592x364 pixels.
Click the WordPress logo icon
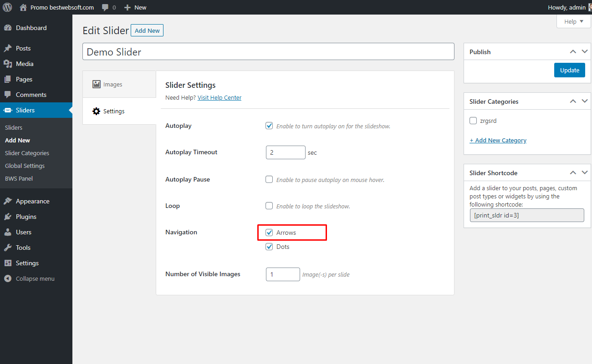[7, 7]
